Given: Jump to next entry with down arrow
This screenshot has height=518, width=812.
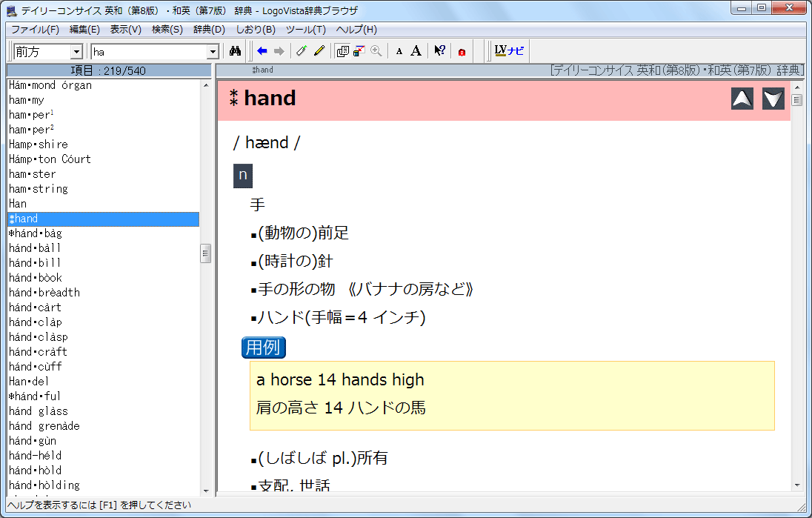Looking at the screenshot, I should (773, 99).
